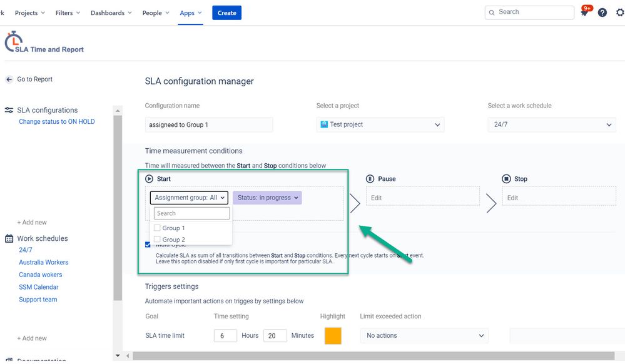Click the magnifier icon in Search

[x=492, y=13]
